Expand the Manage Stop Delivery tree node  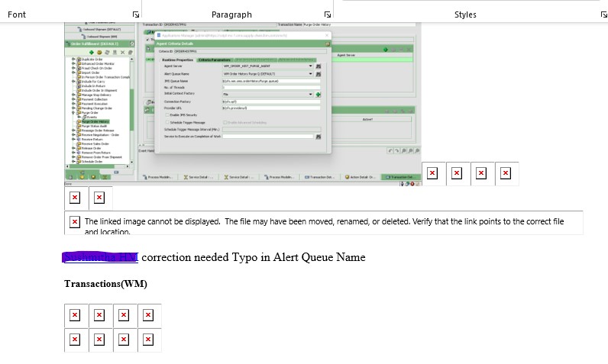(73, 95)
